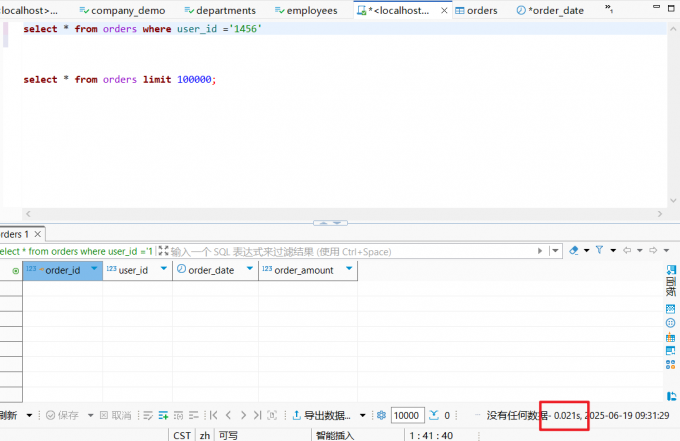This screenshot has width=680, height=441.
Task: Open the employees editor tab
Action: coord(306,10)
